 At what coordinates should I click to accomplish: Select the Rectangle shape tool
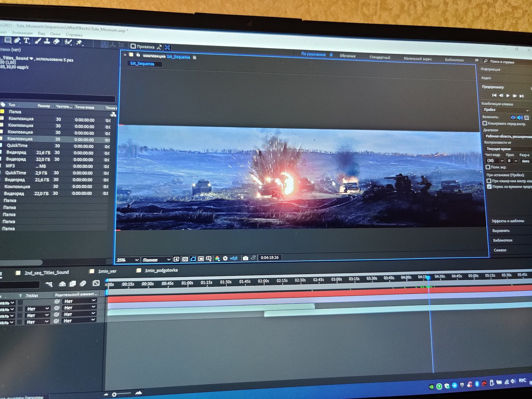[8, 40]
